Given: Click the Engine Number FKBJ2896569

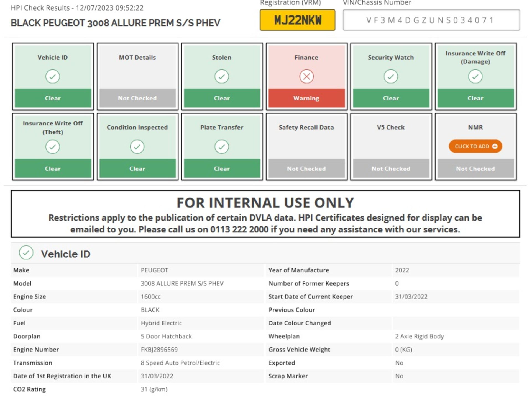Looking at the screenshot, I should [159, 350].
